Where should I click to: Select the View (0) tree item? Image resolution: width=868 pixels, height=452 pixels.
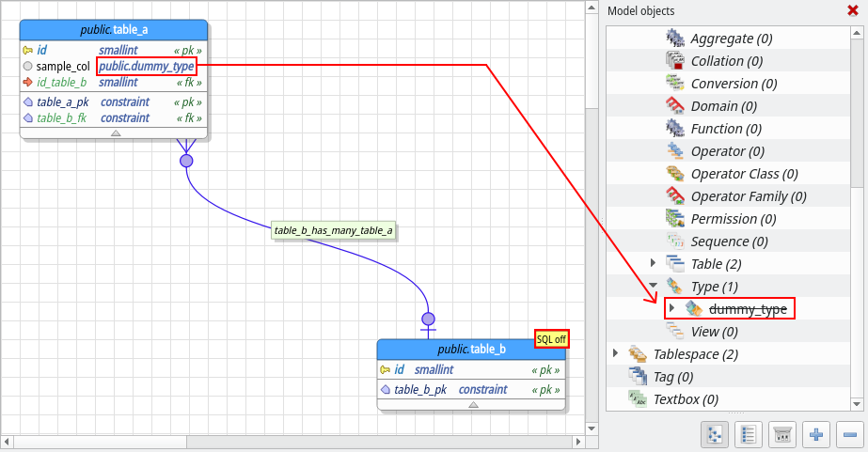click(x=714, y=332)
